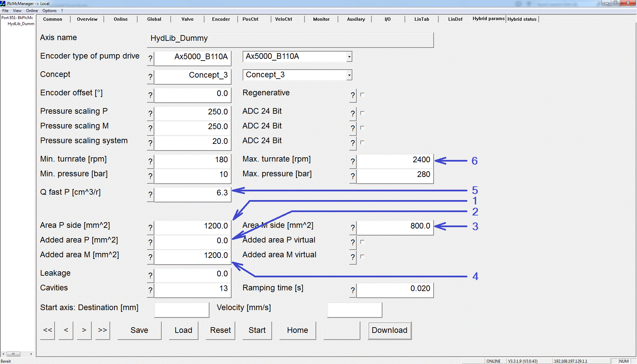This screenshot has width=637, height=364.
Task: Toggle ADC 24 Bit for Pressure scaling P
Action: click(362, 113)
